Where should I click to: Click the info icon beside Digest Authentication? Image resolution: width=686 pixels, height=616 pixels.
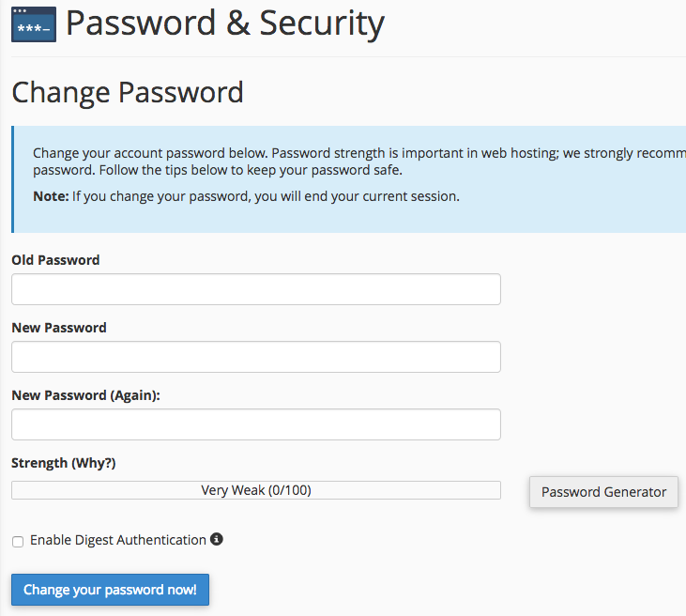[x=217, y=539]
